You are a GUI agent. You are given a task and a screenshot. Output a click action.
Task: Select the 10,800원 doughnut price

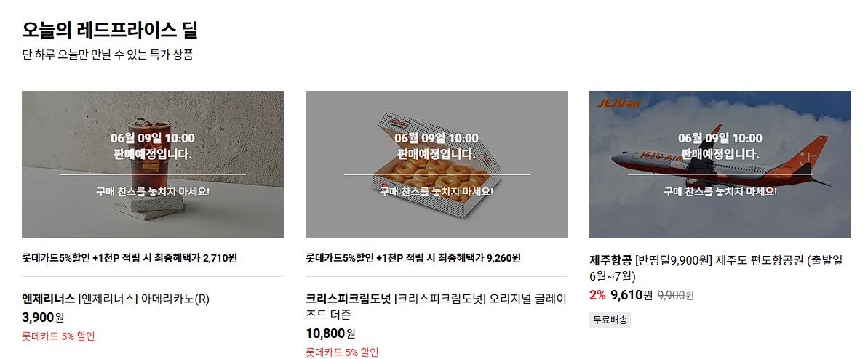coord(330,334)
